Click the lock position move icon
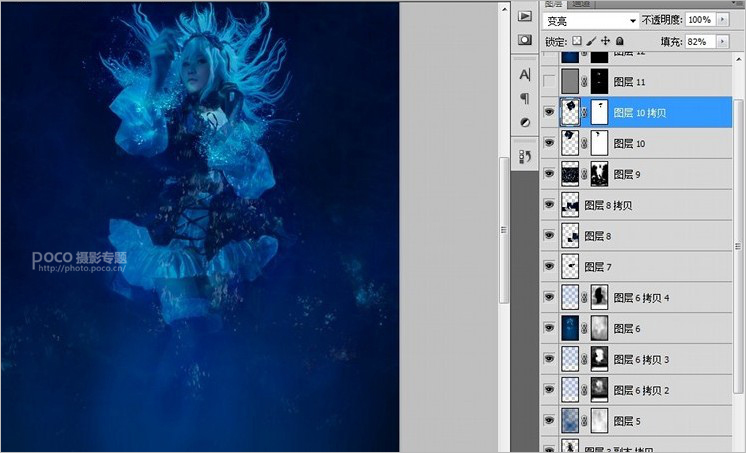 click(x=606, y=41)
